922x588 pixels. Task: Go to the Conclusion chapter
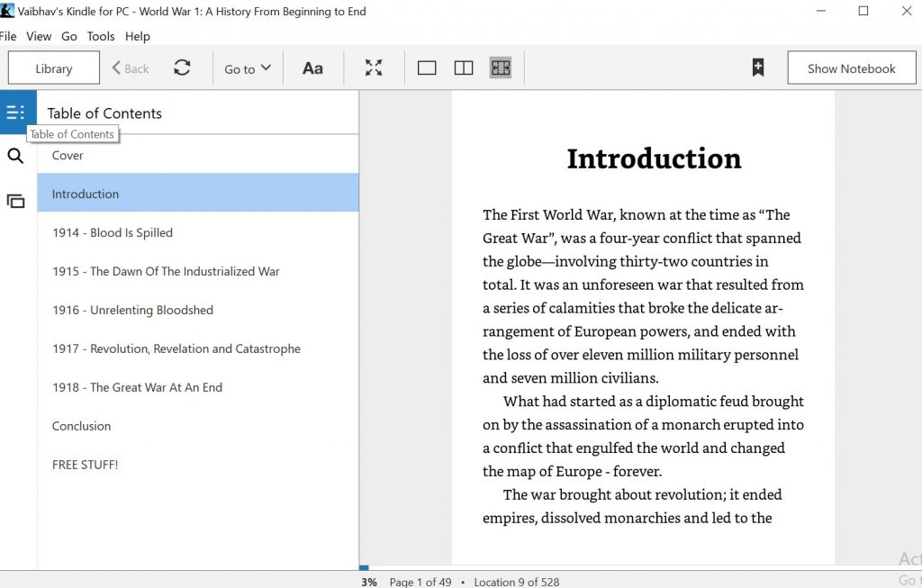click(81, 426)
